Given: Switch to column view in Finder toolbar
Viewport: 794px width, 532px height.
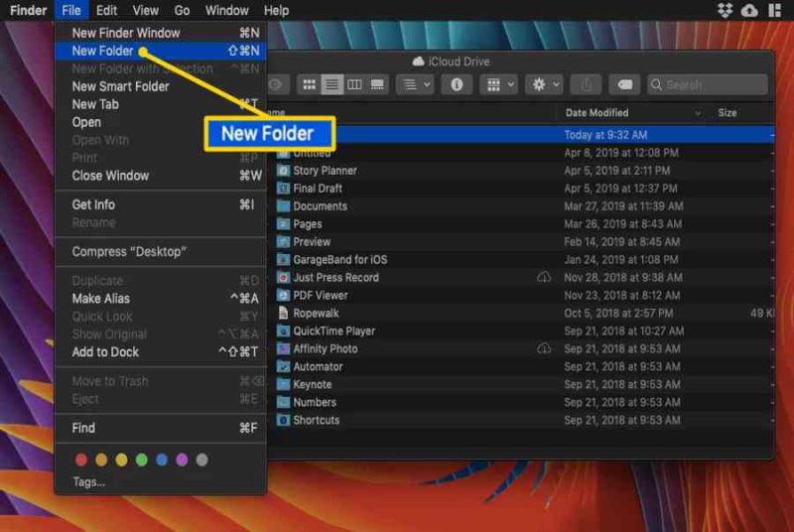Looking at the screenshot, I should tap(354, 84).
